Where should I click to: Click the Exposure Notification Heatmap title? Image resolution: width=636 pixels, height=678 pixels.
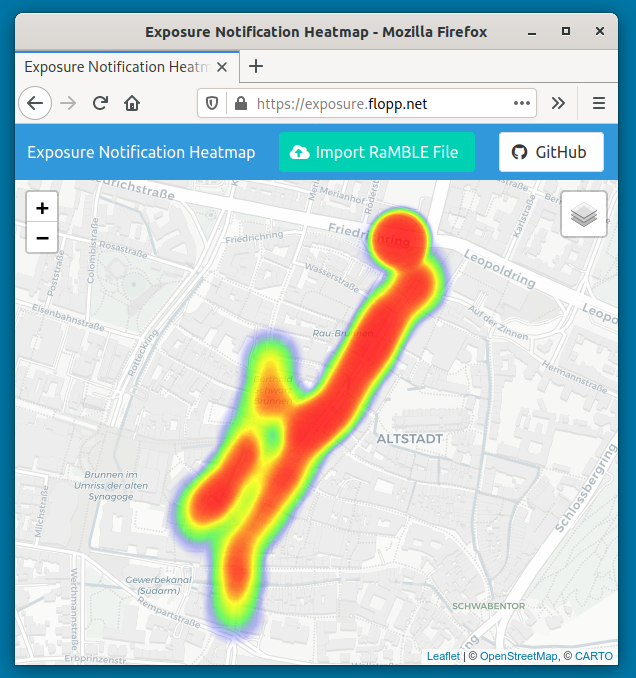[141, 152]
